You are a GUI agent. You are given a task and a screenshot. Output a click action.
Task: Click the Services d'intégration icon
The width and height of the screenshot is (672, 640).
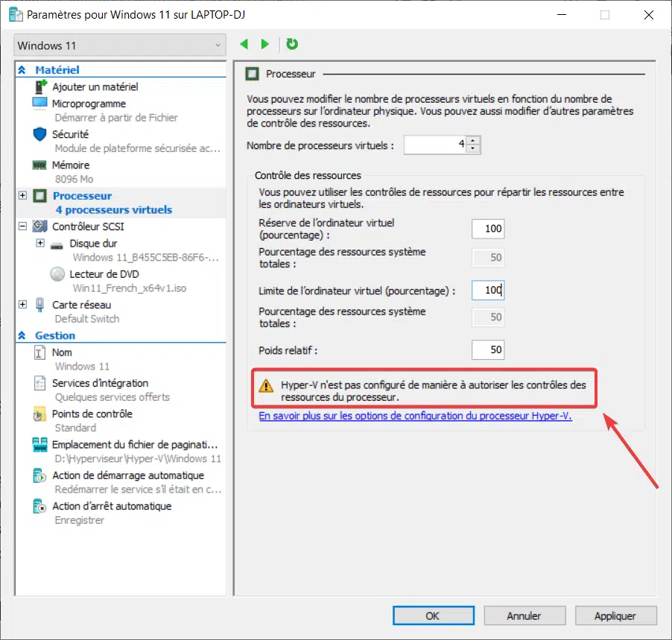39,383
